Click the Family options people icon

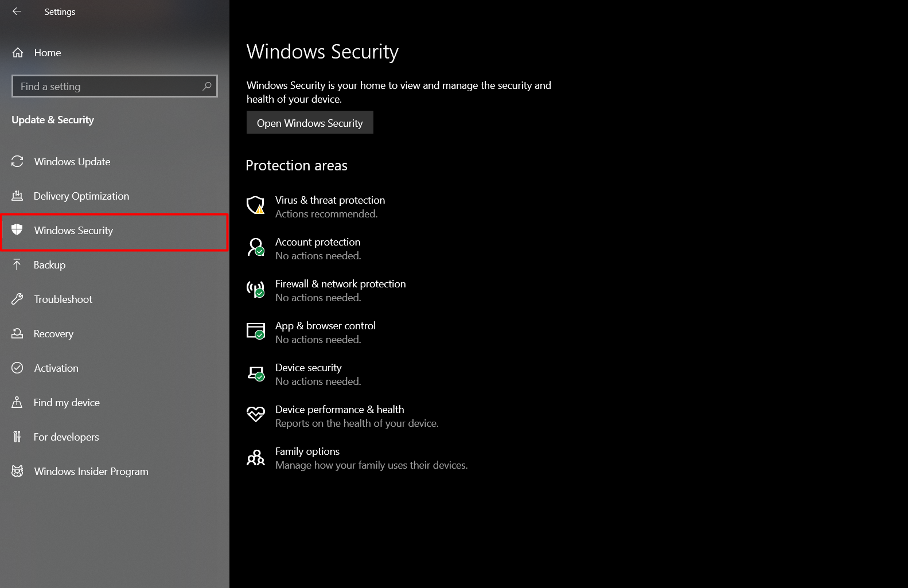(x=255, y=458)
